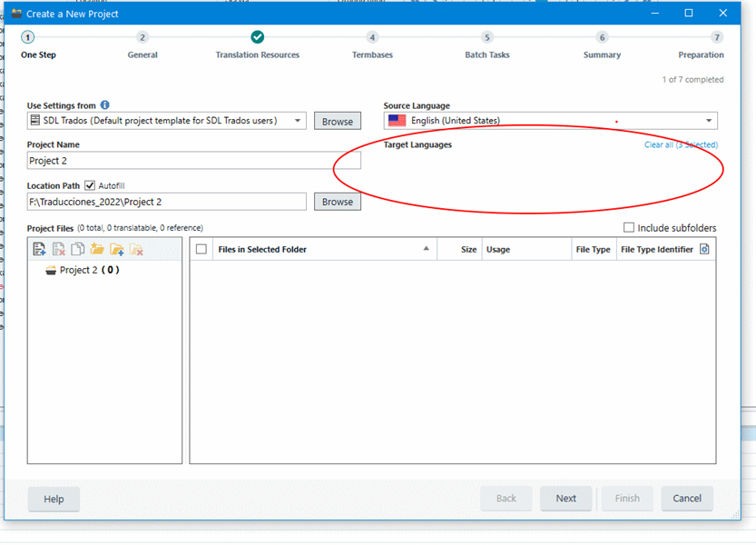This screenshot has width=756, height=545.
Task: Click the File Type Identifier settings icon
Action: pyautogui.click(x=705, y=248)
